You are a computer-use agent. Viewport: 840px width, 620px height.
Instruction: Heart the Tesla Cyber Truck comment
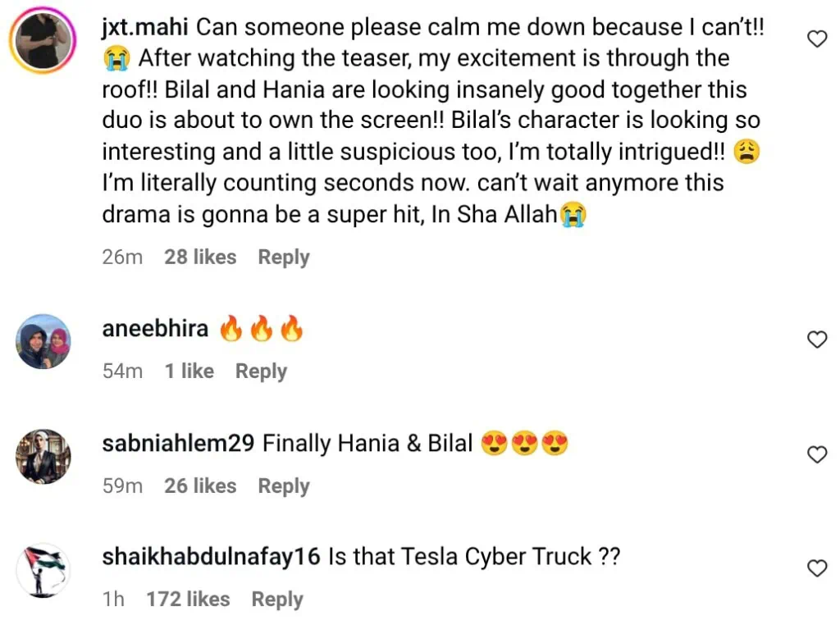coord(817,568)
